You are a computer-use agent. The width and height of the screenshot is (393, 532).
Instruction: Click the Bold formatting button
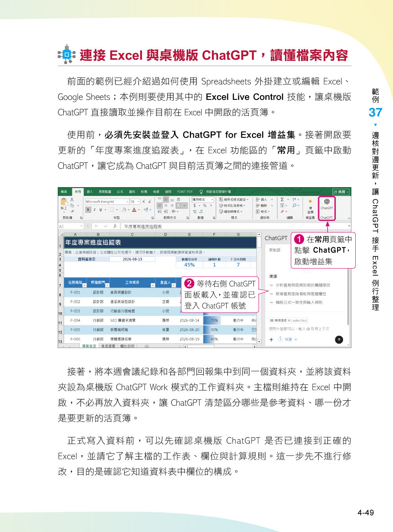tap(88, 210)
